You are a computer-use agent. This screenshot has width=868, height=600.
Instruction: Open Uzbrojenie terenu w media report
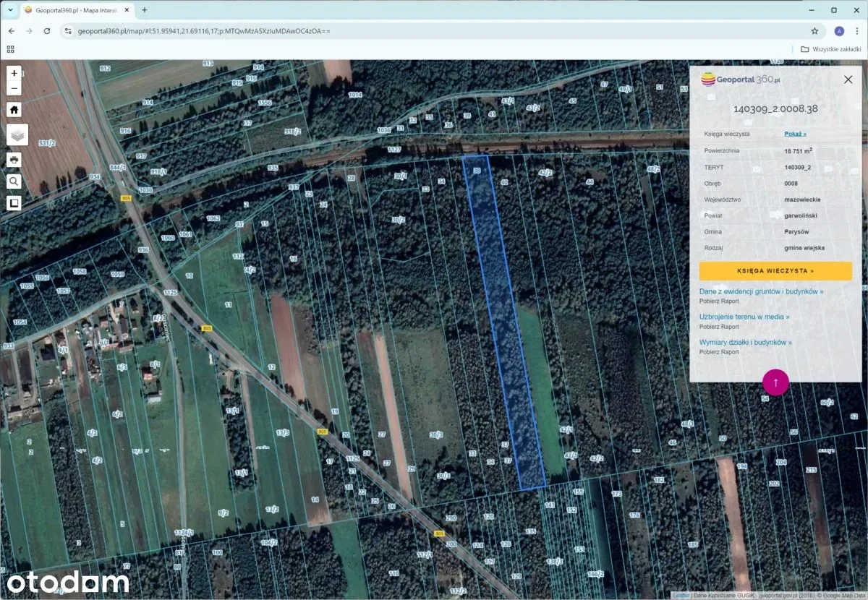pos(744,317)
